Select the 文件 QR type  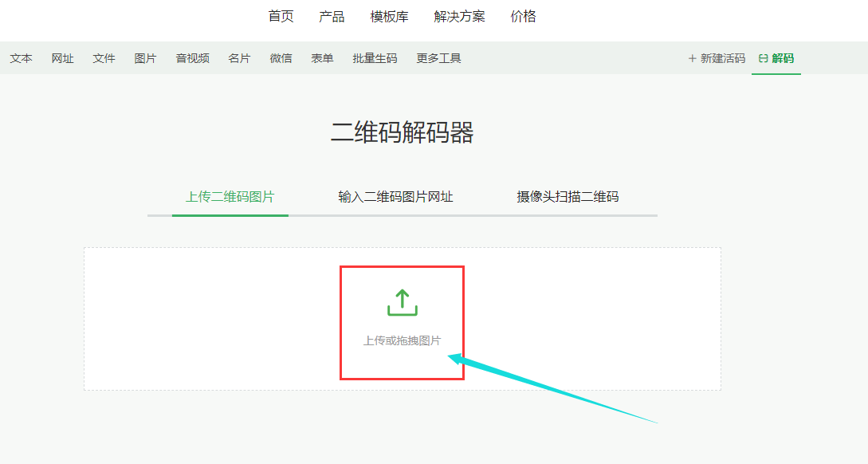click(x=104, y=59)
